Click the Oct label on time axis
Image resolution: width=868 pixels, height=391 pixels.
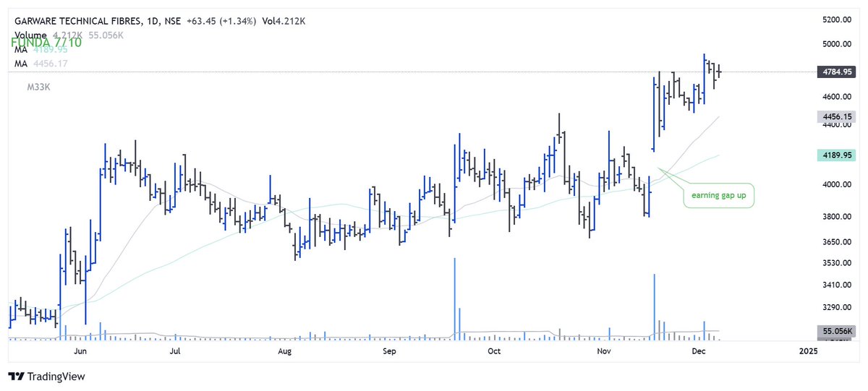pyautogui.click(x=494, y=351)
